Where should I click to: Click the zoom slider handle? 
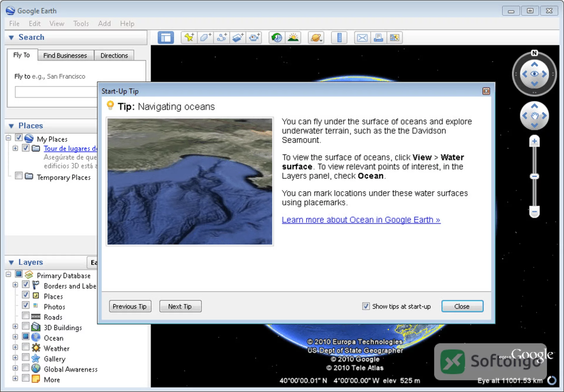534,176
